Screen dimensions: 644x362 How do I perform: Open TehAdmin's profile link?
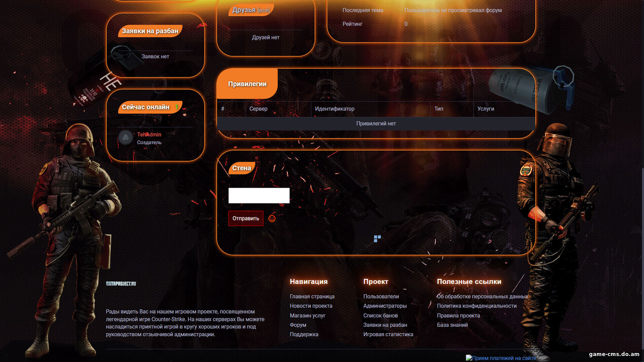click(x=149, y=134)
